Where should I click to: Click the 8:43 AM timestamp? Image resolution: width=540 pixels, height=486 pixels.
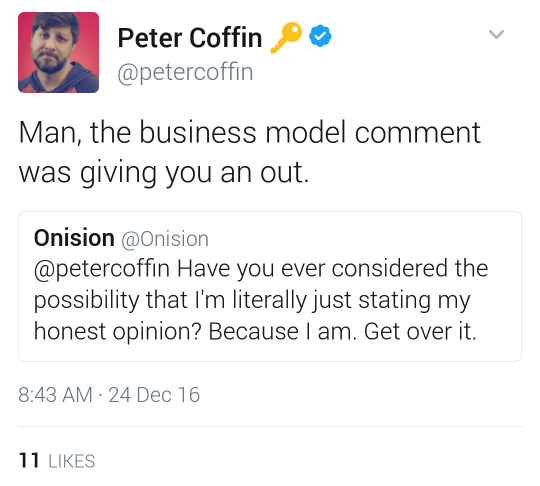point(55,395)
